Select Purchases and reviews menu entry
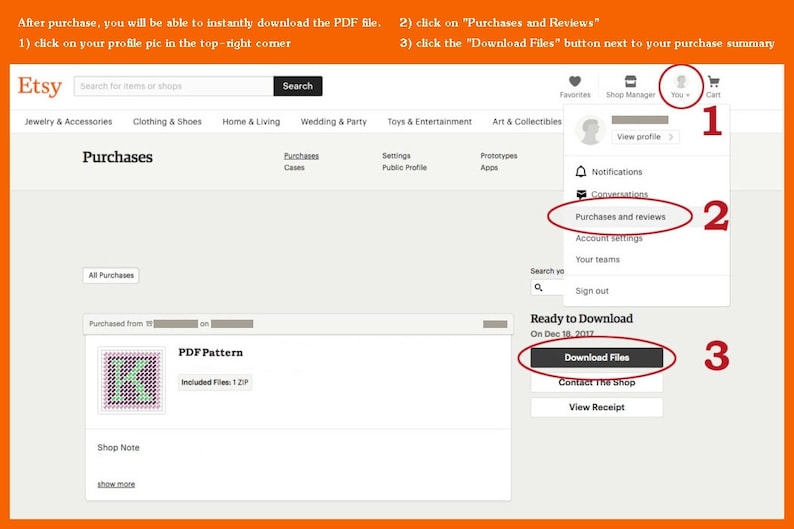Screen dimensions: 794x529 pyautogui.click(x=620, y=217)
